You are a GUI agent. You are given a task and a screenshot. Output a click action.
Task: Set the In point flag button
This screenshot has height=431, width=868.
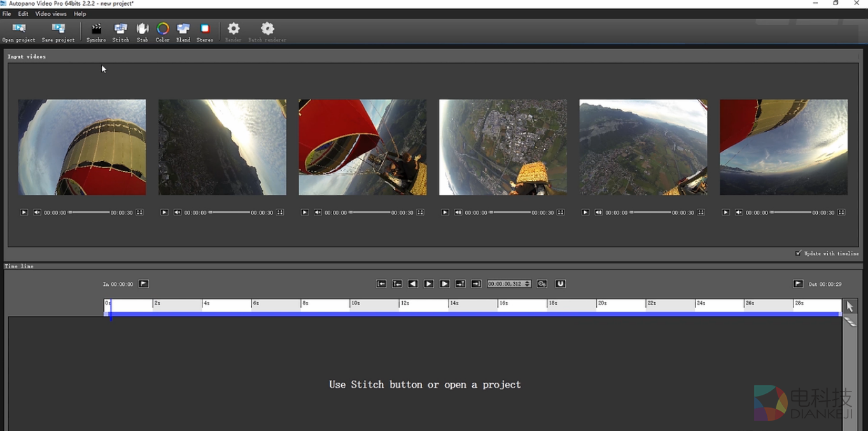[x=144, y=284]
